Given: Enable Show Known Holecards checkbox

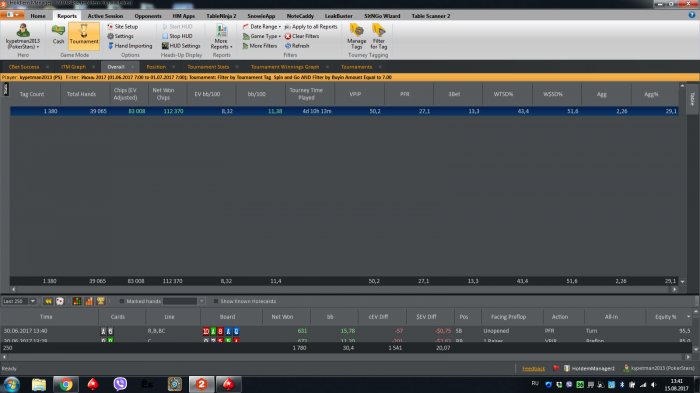Looking at the screenshot, I should (x=216, y=301).
